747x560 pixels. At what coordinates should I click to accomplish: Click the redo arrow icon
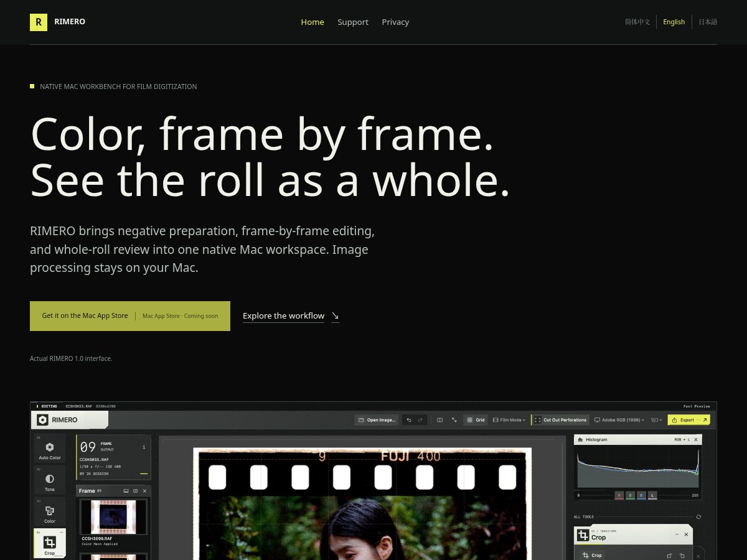click(x=420, y=420)
